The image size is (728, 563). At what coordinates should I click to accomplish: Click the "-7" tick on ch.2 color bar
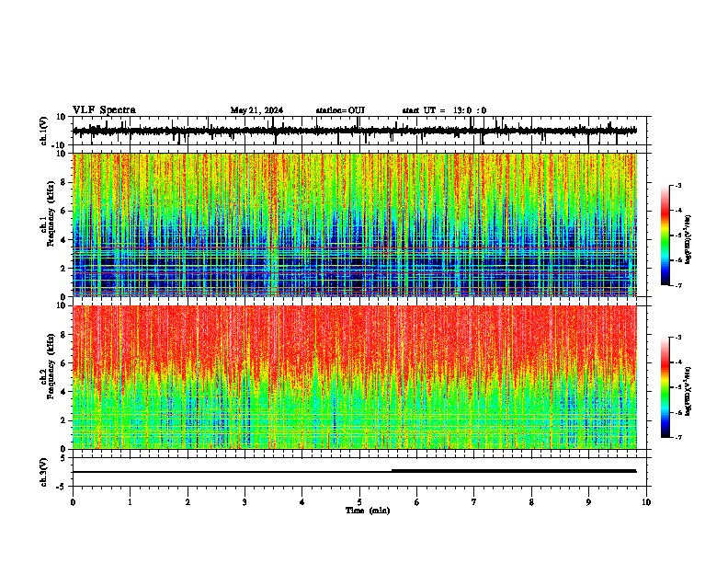pos(678,438)
